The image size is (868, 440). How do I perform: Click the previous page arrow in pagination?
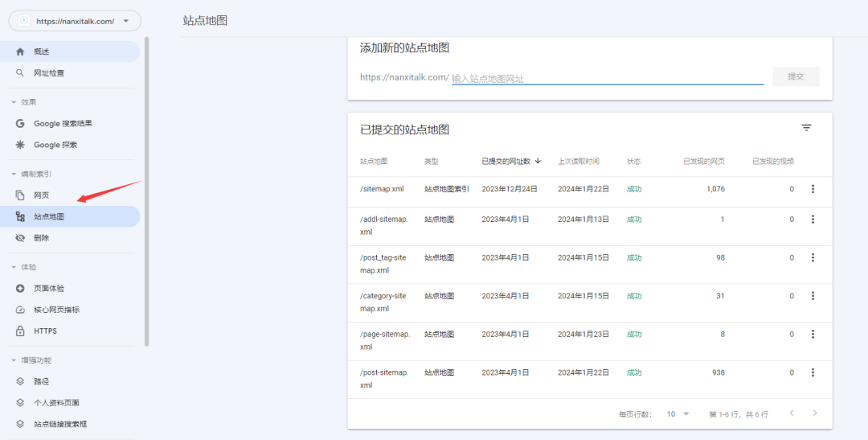792,413
